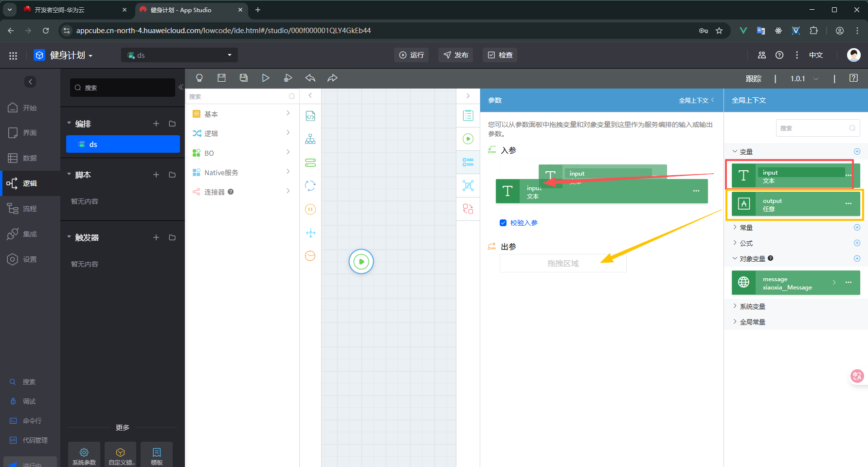This screenshot has height=467, width=868.
Task: Click the undo arrow in toolbar
Action: click(x=310, y=78)
